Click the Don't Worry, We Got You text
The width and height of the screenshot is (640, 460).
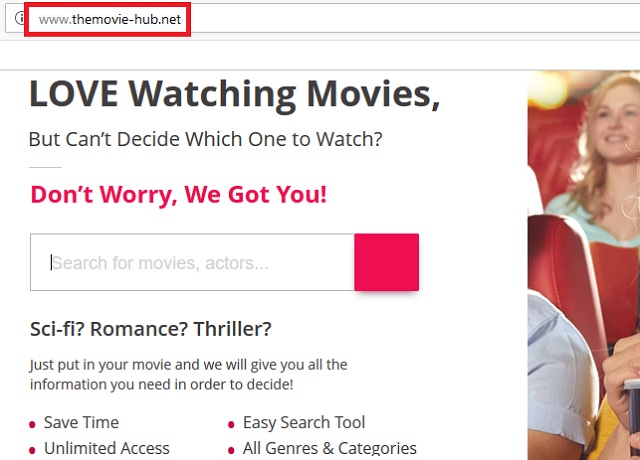[x=179, y=195]
